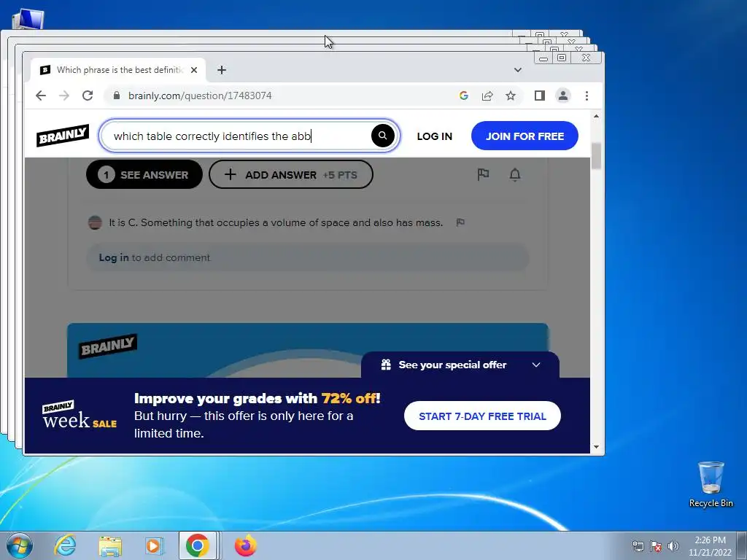The width and height of the screenshot is (747, 560).
Task: Open Chrome three-dot menu
Action: 587,96
